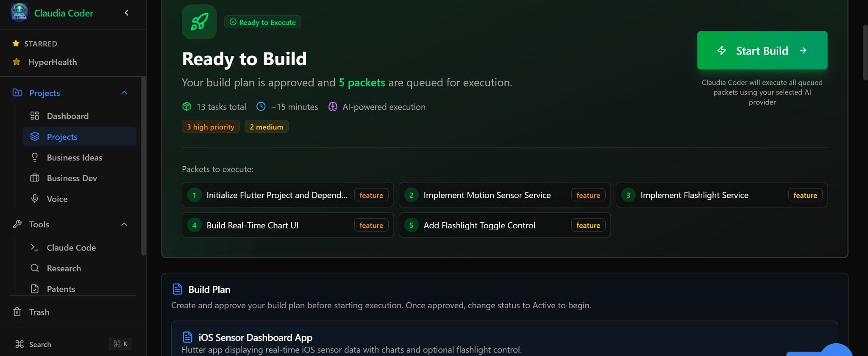
Task: Click the rocket icon above Ready to Build
Action: (199, 22)
